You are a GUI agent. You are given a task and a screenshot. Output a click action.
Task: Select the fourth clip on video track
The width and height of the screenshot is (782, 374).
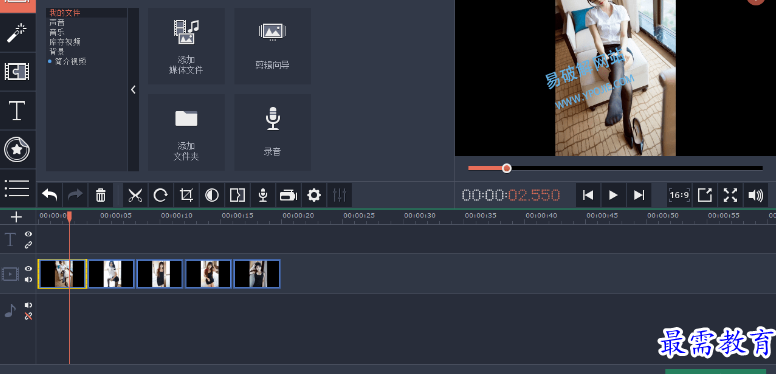click(x=208, y=274)
